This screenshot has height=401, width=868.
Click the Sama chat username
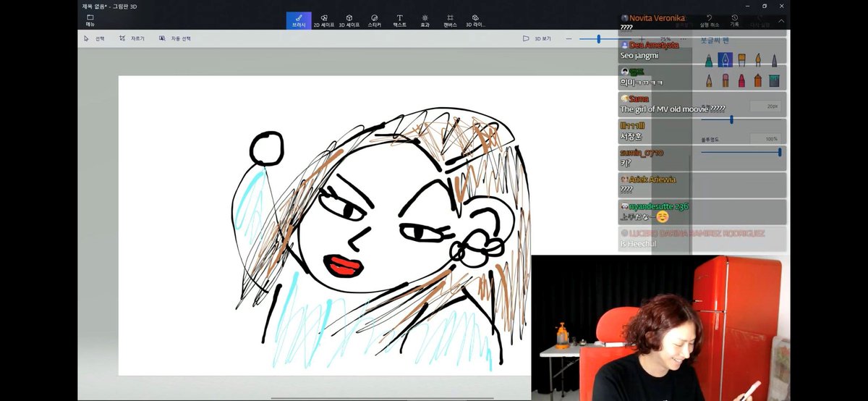(x=639, y=98)
